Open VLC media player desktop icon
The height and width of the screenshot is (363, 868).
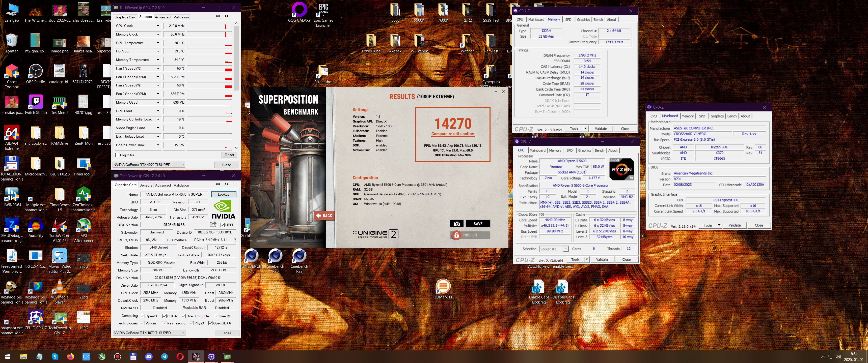(x=60, y=292)
